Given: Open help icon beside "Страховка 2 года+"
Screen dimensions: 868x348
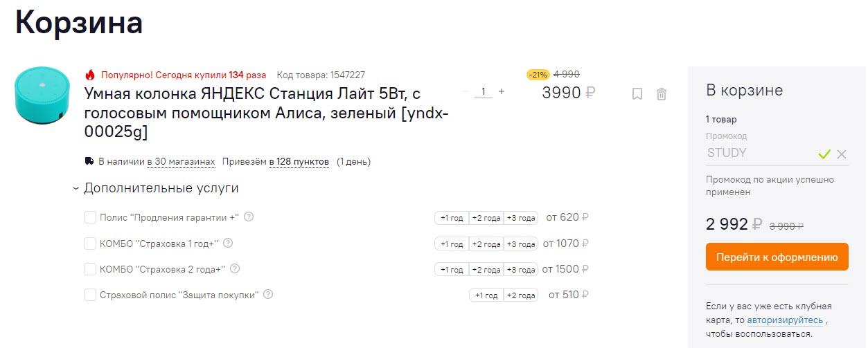Looking at the screenshot, I should click(x=236, y=268).
